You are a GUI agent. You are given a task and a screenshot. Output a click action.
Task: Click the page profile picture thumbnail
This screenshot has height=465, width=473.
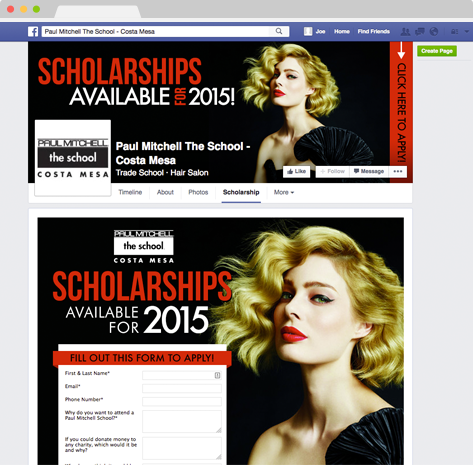(73, 158)
